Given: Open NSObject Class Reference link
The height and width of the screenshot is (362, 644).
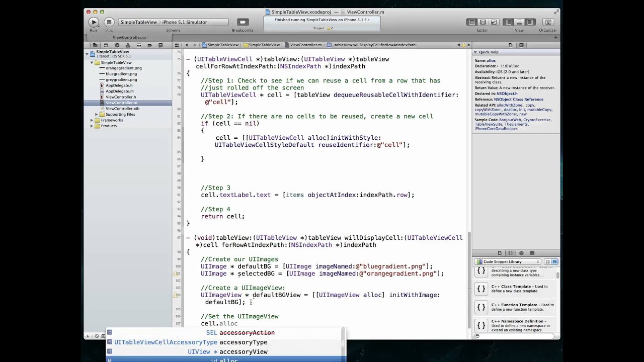Looking at the screenshot, I should click(519, 100).
